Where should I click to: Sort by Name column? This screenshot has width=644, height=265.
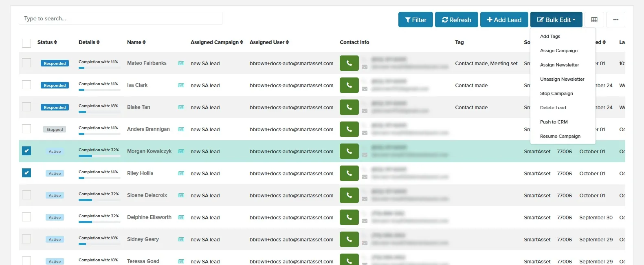(136, 42)
